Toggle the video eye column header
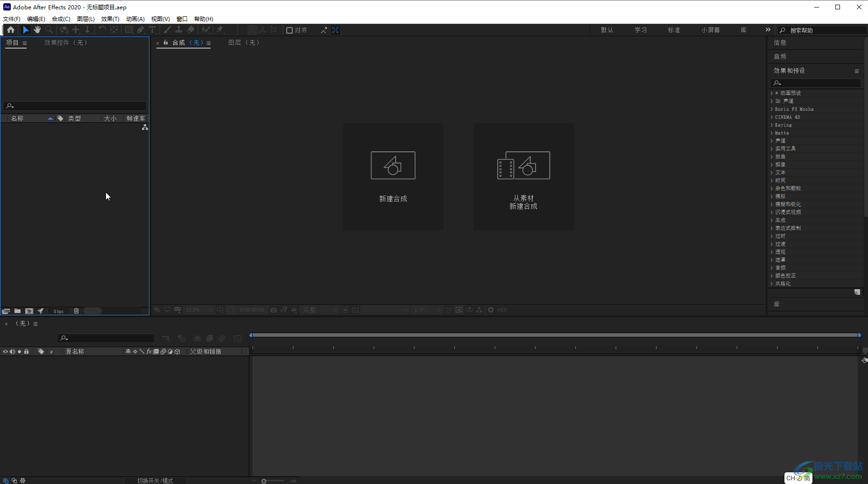The width and height of the screenshot is (868, 484). (5, 352)
